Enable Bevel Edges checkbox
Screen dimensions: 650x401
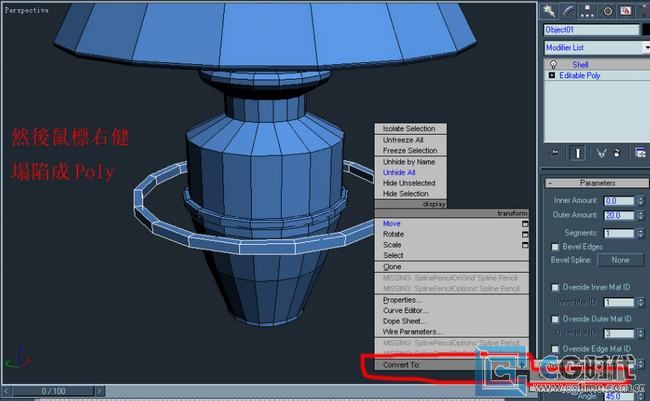click(x=555, y=247)
